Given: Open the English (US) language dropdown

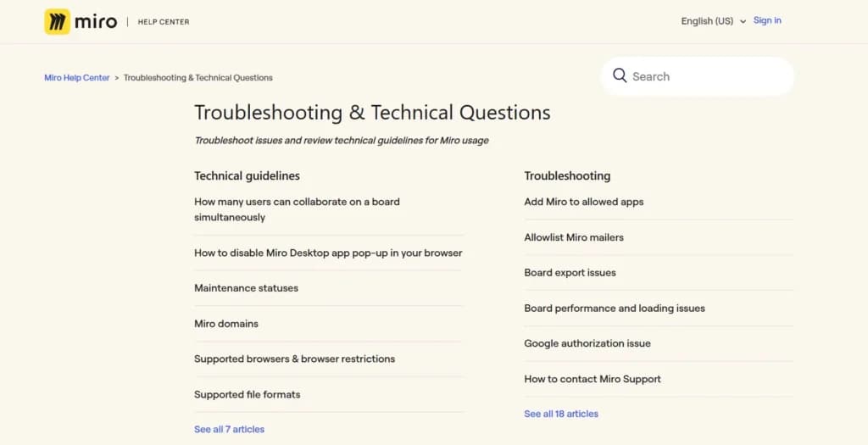Looking at the screenshot, I should pyautogui.click(x=713, y=21).
